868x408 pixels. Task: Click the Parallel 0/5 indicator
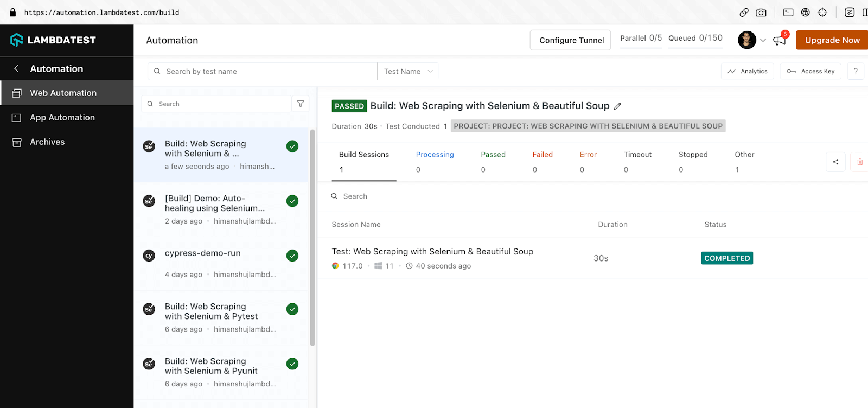641,38
